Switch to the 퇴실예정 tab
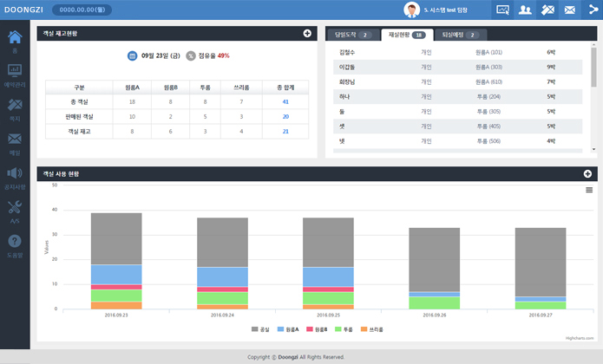603x364 pixels. [461, 35]
